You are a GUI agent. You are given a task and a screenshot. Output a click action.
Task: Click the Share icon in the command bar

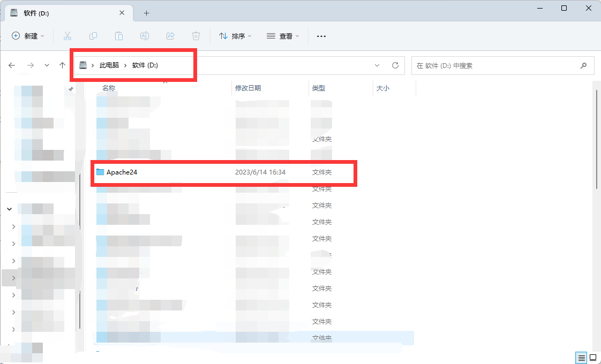[170, 35]
